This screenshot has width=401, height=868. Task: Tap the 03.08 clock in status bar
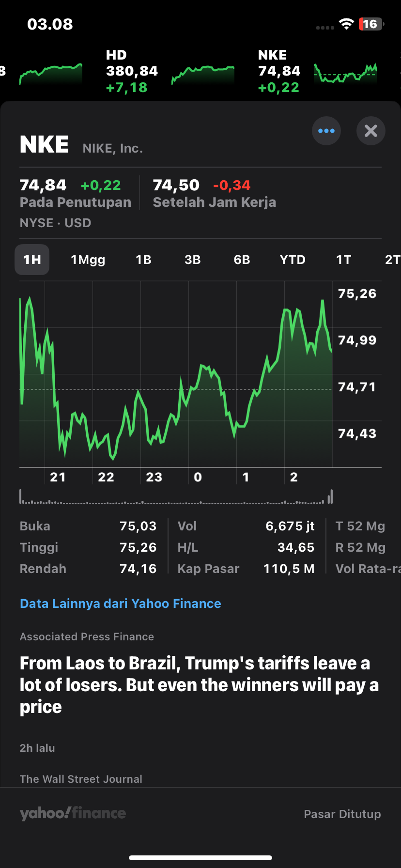point(50,24)
